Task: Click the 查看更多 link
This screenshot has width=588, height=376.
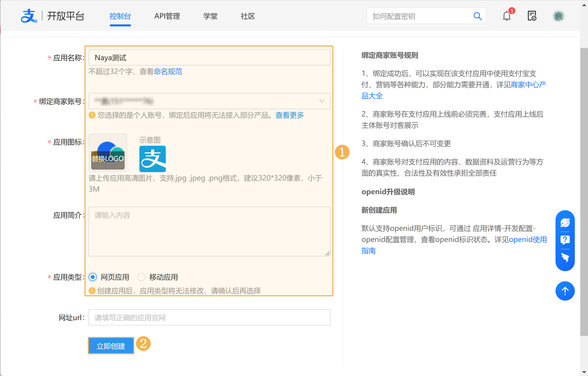Action: pos(289,115)
